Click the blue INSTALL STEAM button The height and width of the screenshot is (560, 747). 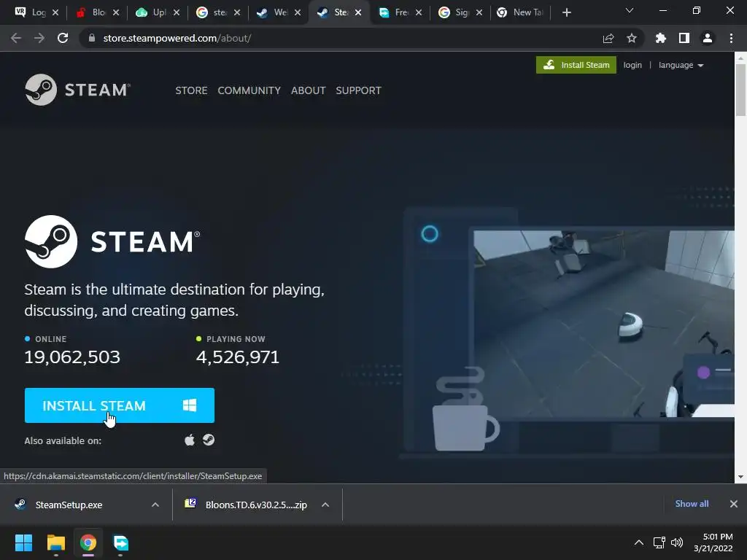point(120,405)
